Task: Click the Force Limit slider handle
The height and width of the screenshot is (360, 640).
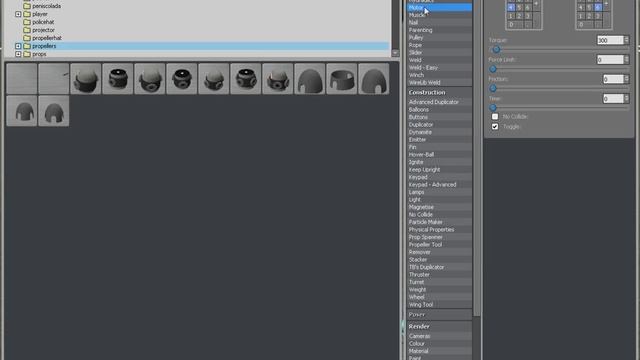Action: coord(493,69)
